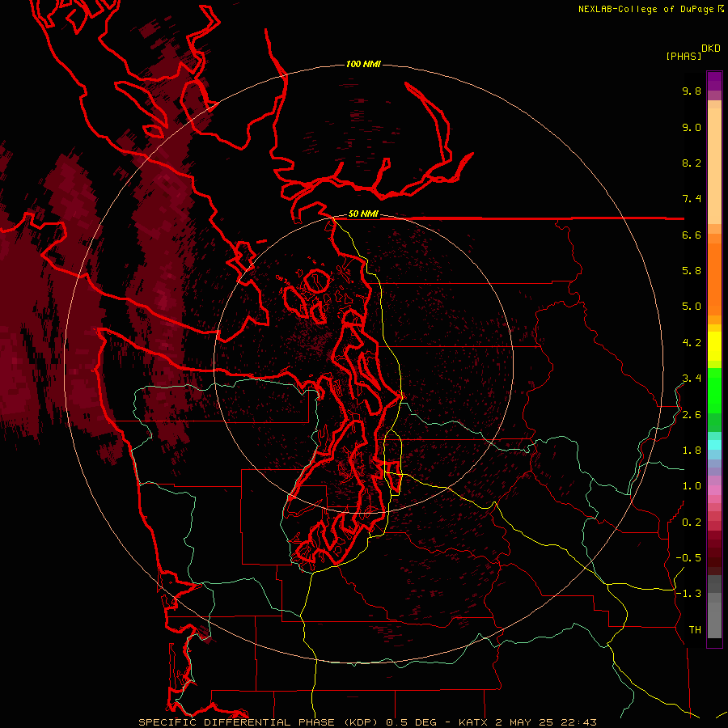Image resolution: width=728 pixels, height=728 pixels.
Task: Click the 8.2 legend value
Action: tap(692, 163)
